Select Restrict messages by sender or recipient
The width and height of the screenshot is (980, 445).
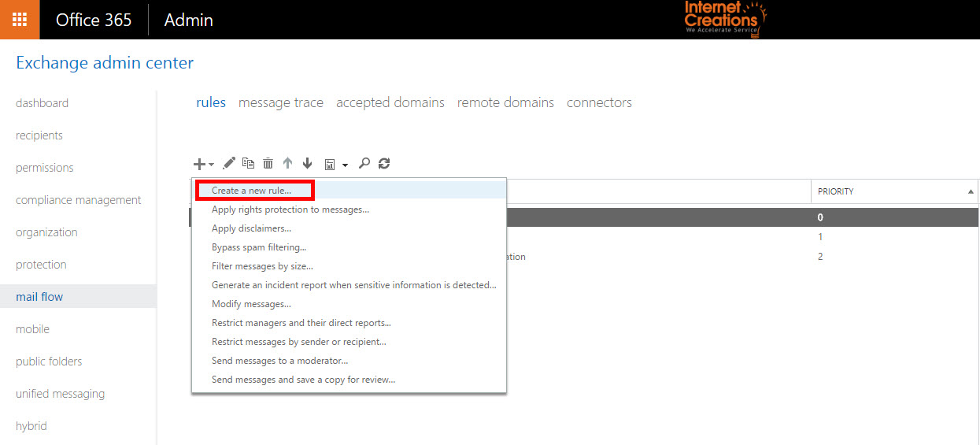pyautogui.click(x=349, y=342)
